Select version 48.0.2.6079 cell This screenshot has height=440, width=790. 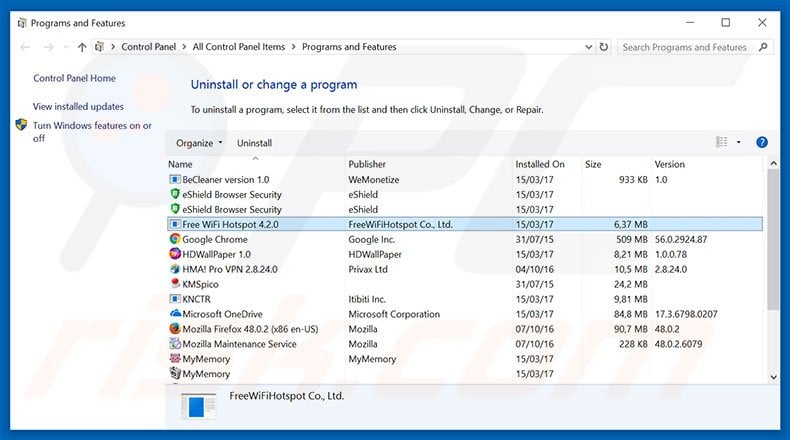coord(678,344)
